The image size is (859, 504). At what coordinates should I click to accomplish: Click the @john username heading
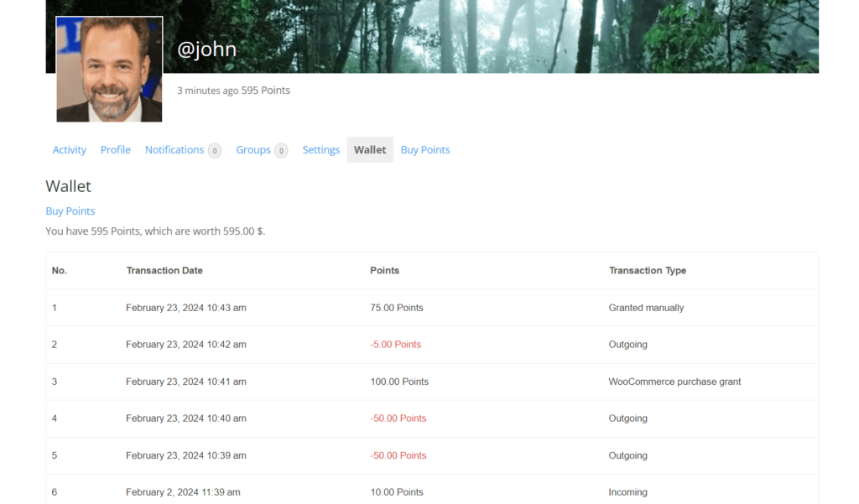(207, 49)
